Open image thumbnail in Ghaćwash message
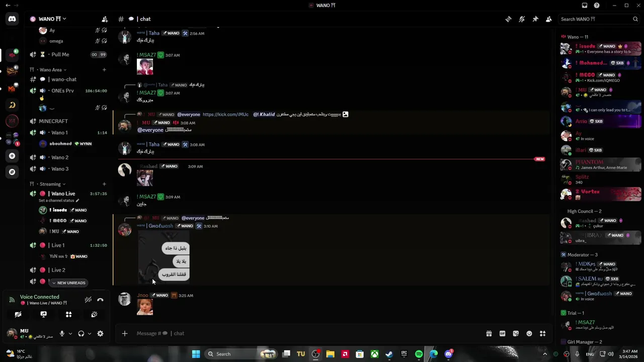This screenshot has height=362, width=644. tap(164, 257)
